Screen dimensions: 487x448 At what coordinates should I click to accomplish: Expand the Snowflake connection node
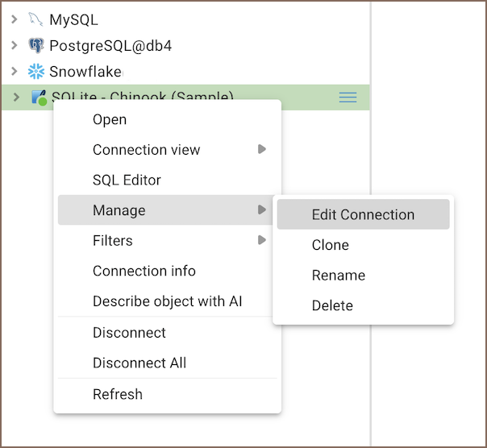[14, 71]
